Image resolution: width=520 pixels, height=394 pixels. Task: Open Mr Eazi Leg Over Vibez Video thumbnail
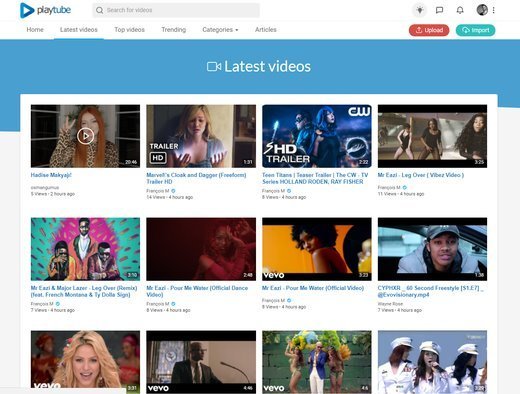click(x=432, y=136)
